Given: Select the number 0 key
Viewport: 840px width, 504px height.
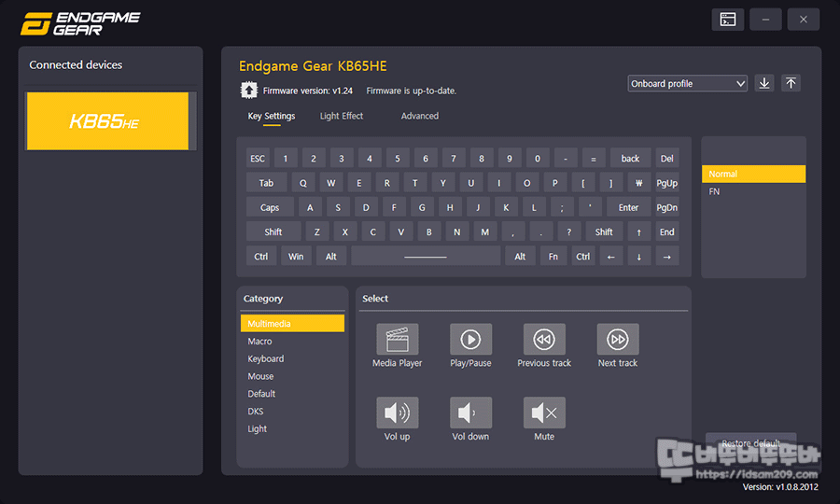Looking at the screenshot, I should [x=538, y=159].
